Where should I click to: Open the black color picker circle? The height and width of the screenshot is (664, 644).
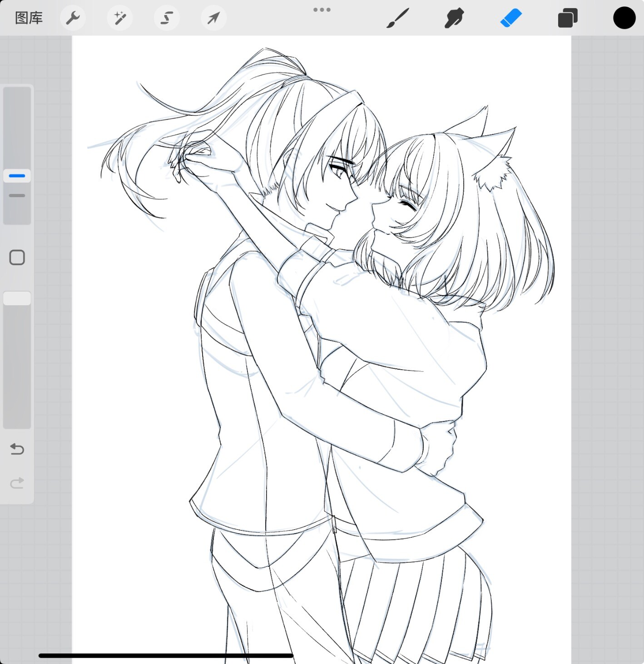(x=624, y=18)
